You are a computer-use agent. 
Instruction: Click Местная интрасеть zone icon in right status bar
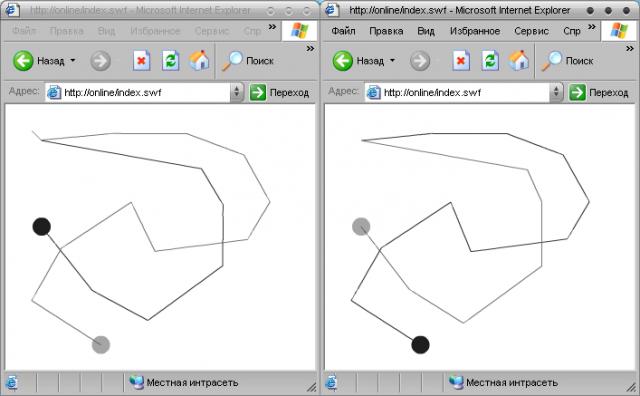point(456,382)
